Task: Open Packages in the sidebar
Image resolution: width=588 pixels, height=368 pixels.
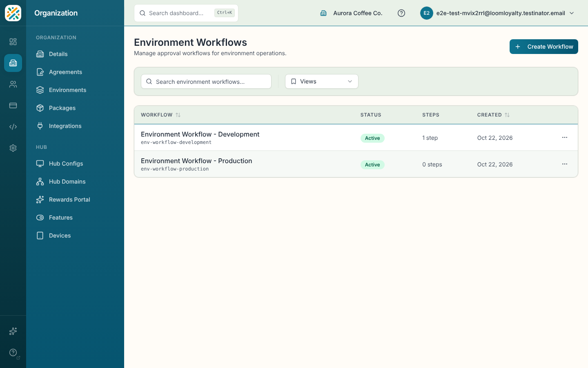Action: 75,108
